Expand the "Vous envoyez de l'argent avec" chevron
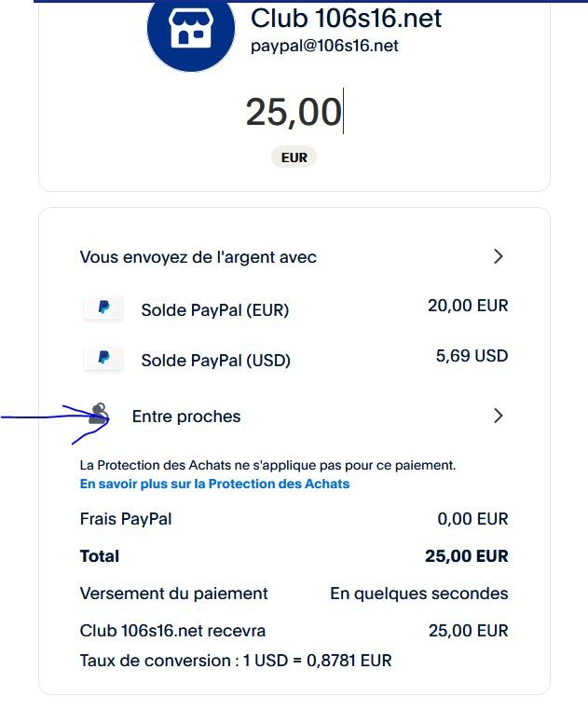Screen dimensions: 588x710 [x=499, y=256]
